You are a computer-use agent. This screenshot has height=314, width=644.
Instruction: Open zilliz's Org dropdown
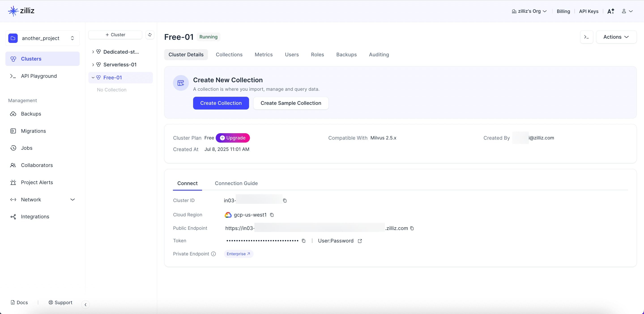pos(529,11)
